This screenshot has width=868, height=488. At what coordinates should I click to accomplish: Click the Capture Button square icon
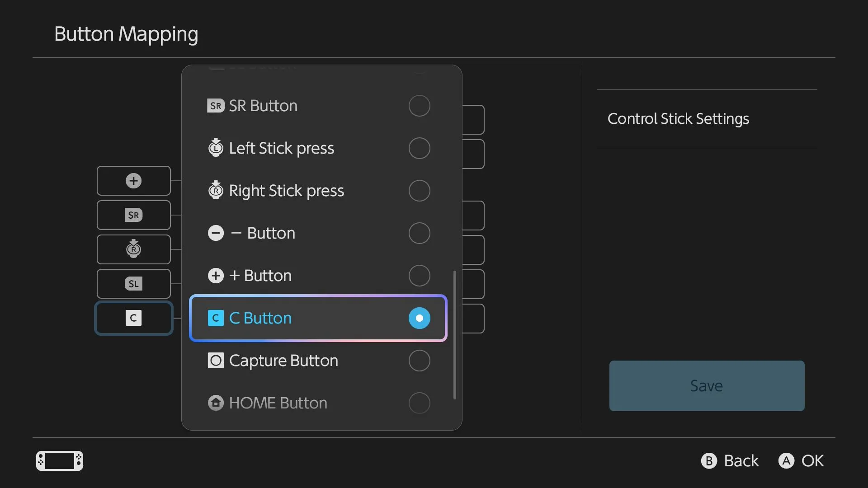click(x=216, y=361)
